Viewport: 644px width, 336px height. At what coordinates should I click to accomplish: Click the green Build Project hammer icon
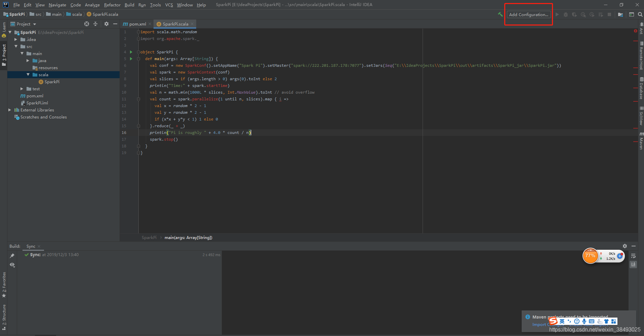[x=500, y=14]
